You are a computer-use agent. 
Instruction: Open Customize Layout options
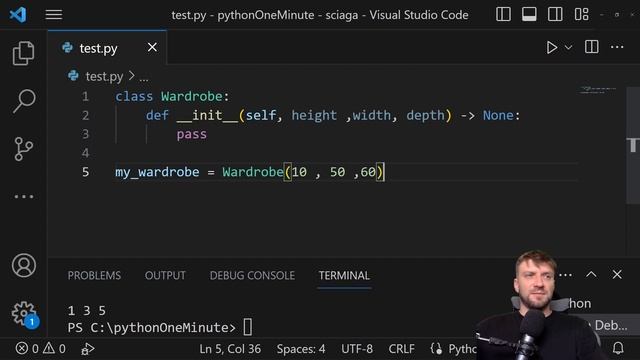581,14
